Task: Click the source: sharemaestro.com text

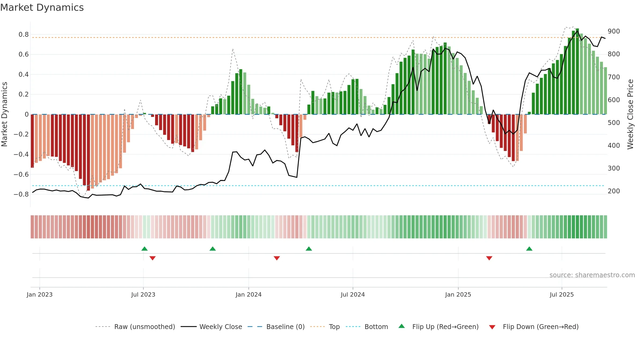Action: tap(592, 275)
